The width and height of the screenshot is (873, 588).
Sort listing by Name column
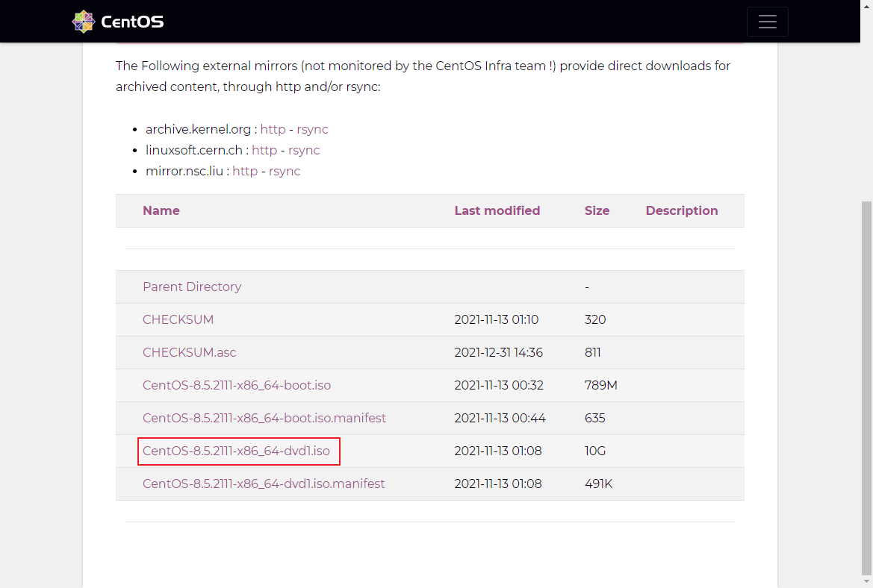pos(161,211)
